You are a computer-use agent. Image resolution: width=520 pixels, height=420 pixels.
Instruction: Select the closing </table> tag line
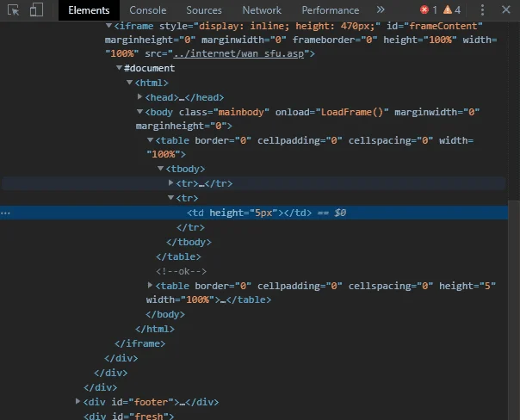click(x=178, y=257)
